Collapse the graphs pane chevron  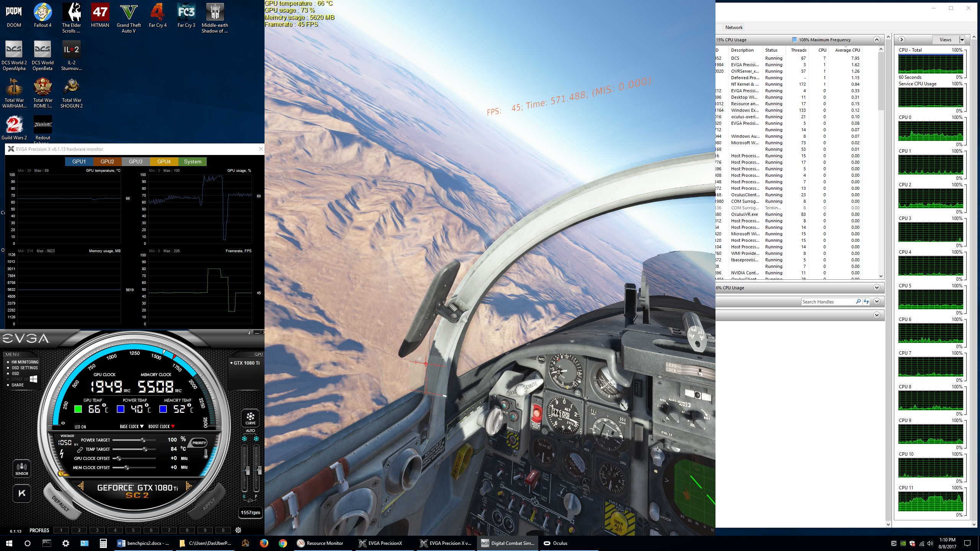902,40
